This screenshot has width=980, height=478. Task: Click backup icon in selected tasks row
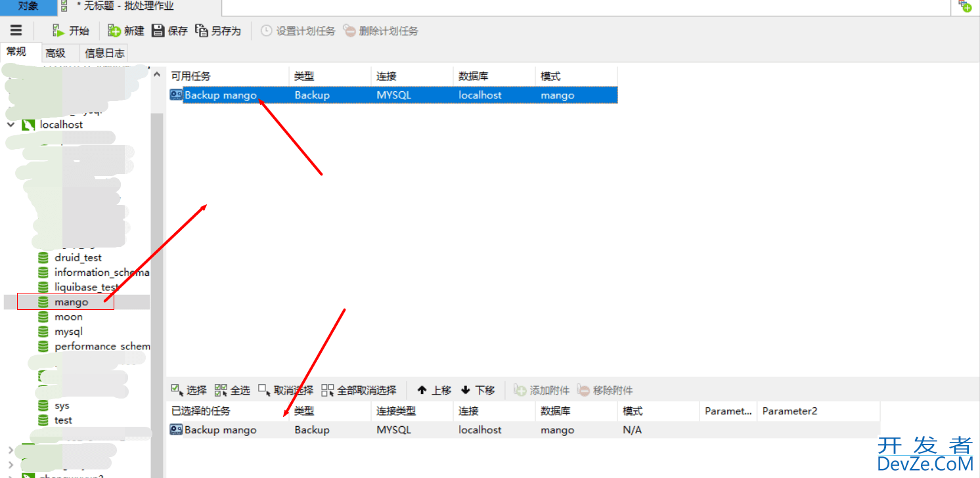(176, 430)
